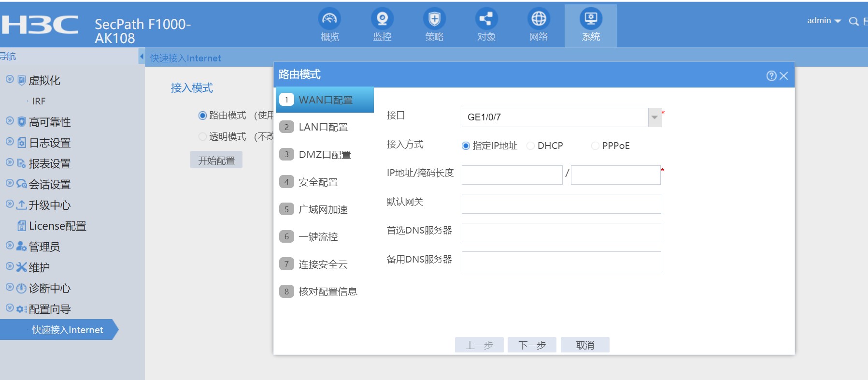Click the H3C logo
This screenshot has width=868, height=380.
[x=40, y=25]
